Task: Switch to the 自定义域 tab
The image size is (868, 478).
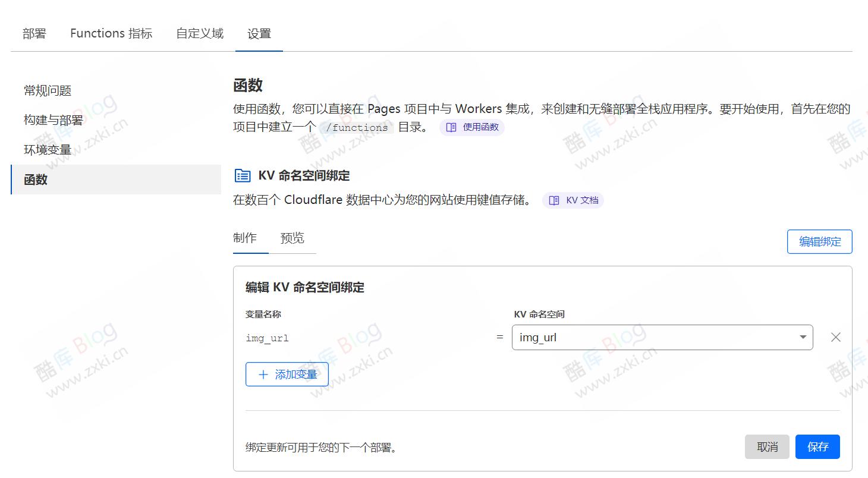Action: pyautogui.click(x=199, y=33)
